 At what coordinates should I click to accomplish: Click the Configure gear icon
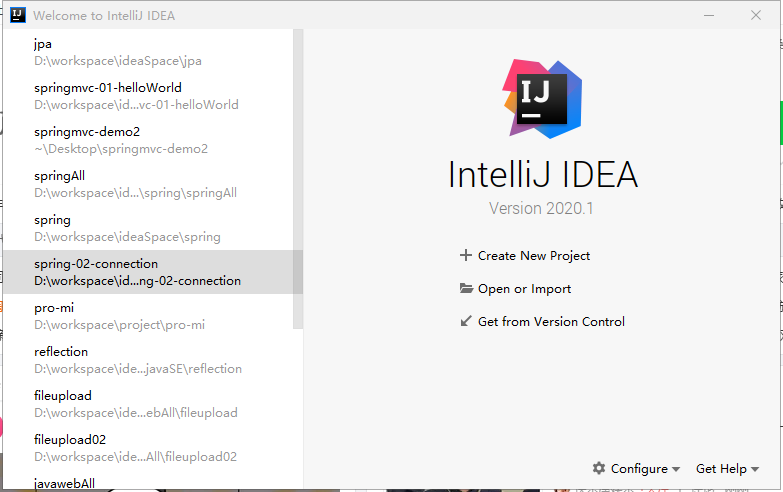pyautogui.click(x=599, y=468)
